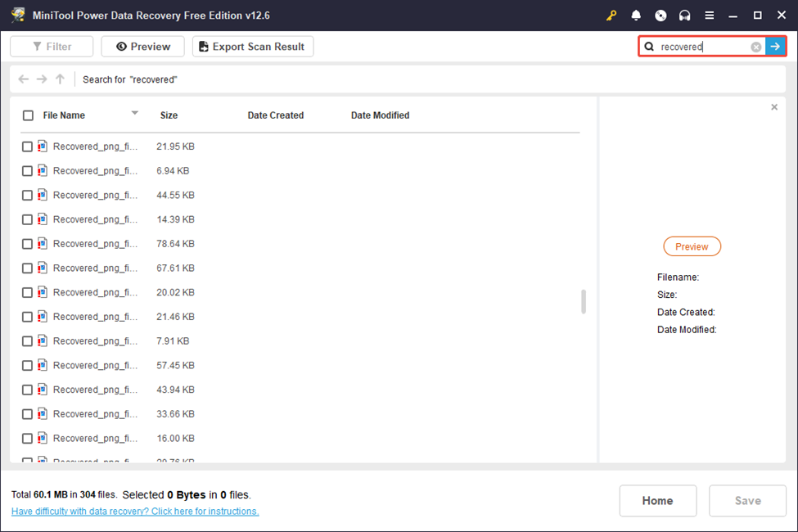Select the Recovered_png file sized 43.94 KB
This screenshot has height=532, width=798.
[x=95, y=390]
